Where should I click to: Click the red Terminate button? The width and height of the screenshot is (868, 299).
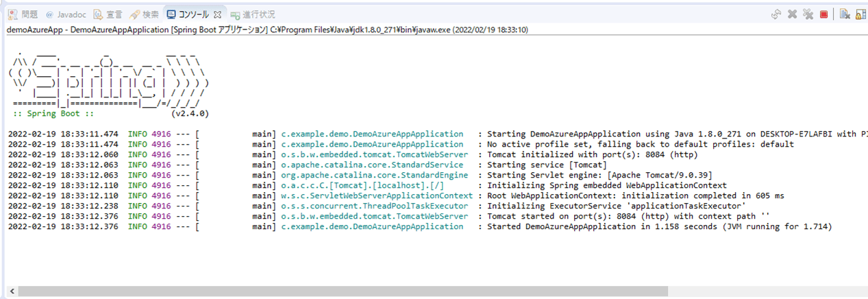pos(823,14)
